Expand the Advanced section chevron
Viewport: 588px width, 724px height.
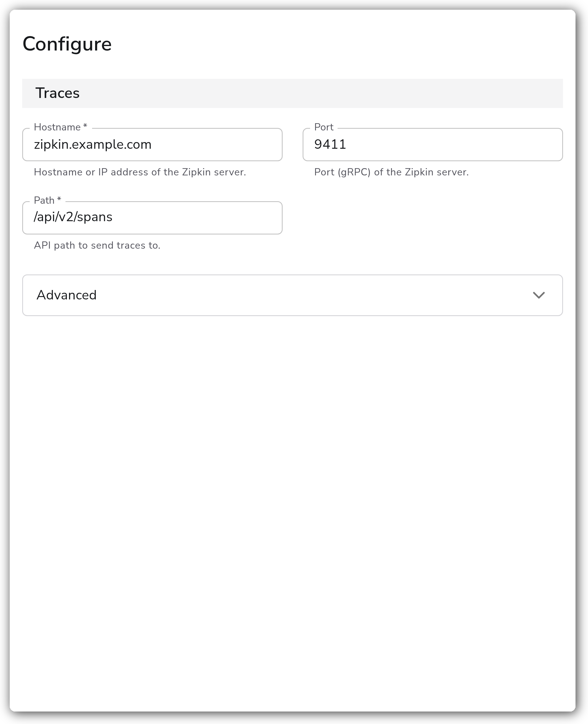point(539,295)
